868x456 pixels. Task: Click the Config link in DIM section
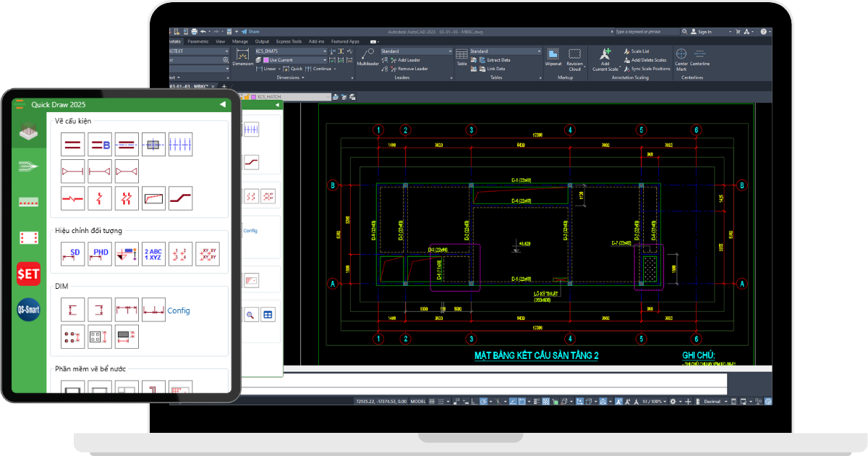(x=179, y=311)
